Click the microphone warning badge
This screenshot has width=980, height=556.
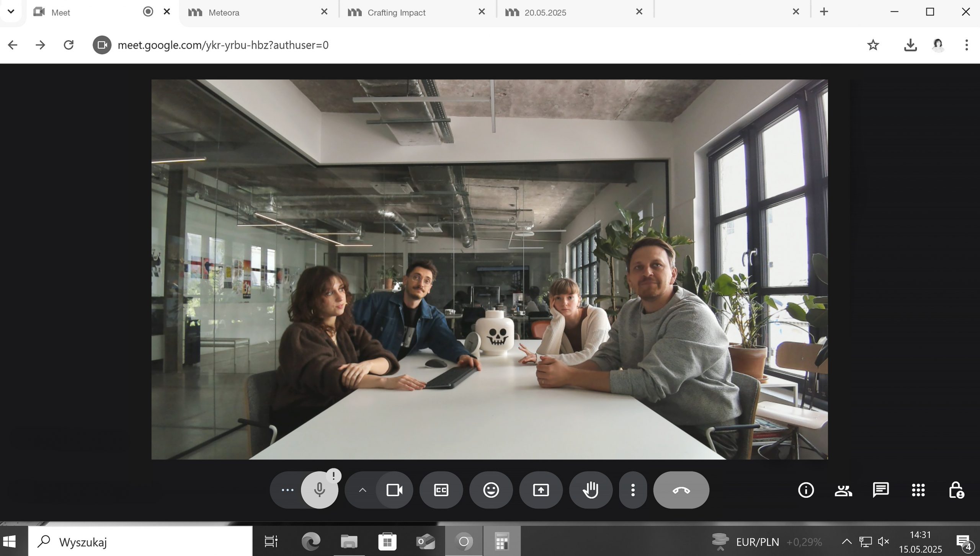333,476
